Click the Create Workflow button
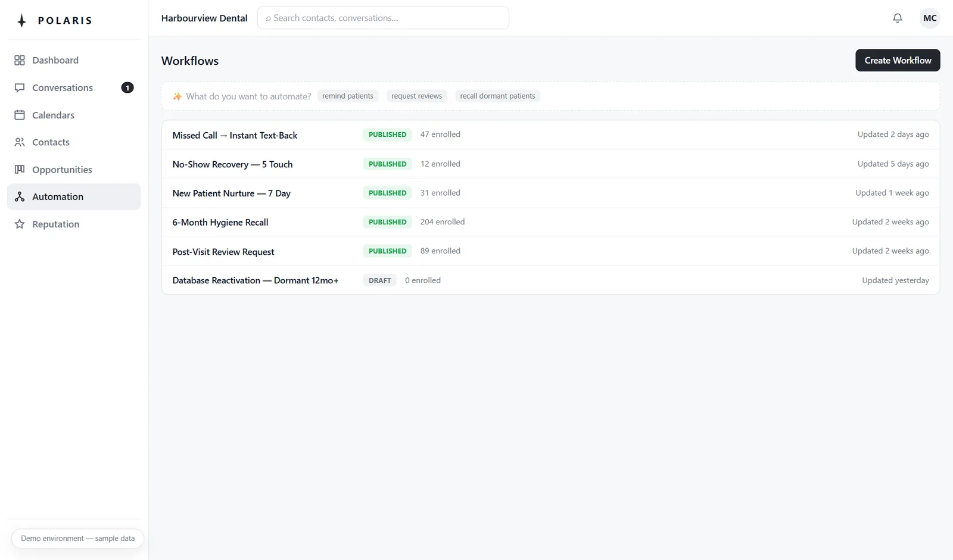Screen dimensions: 953x560 [898, 60]
